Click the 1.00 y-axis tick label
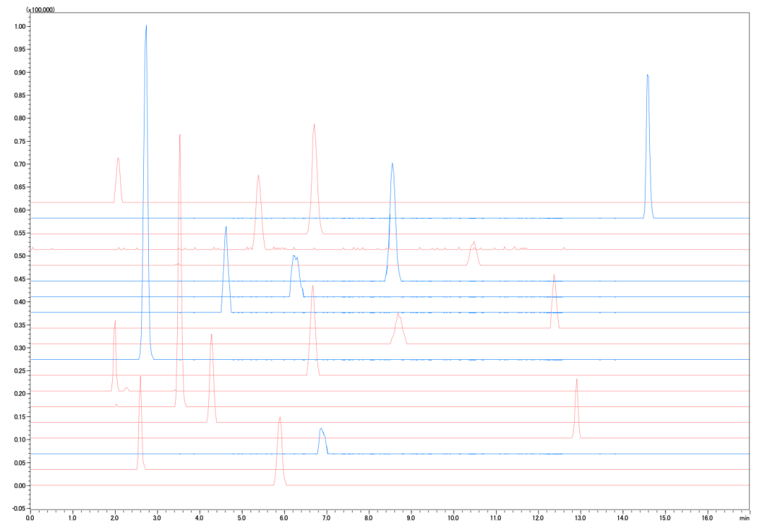 click(17, 26)
